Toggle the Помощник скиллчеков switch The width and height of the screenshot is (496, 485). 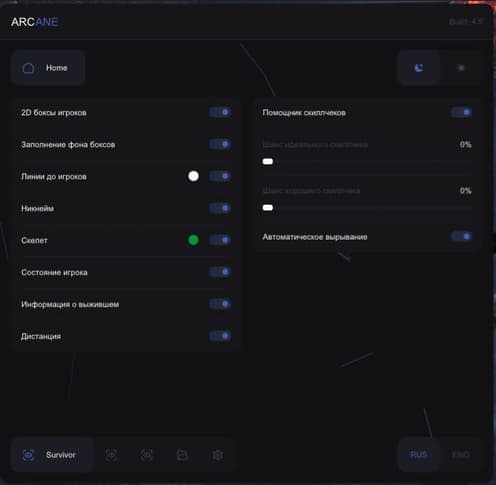coord(462,112)
